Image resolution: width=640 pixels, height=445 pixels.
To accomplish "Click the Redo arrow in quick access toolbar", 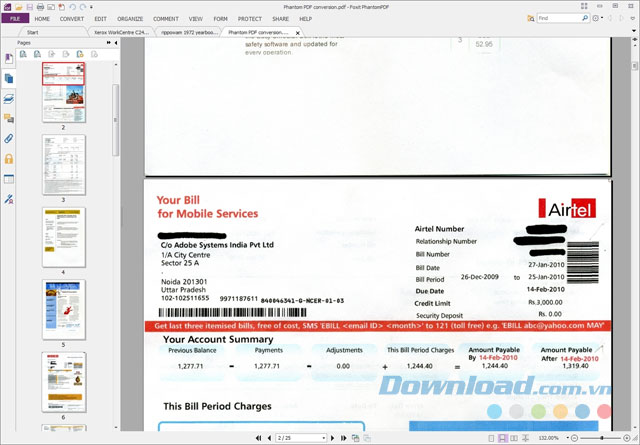I will 83,7.
